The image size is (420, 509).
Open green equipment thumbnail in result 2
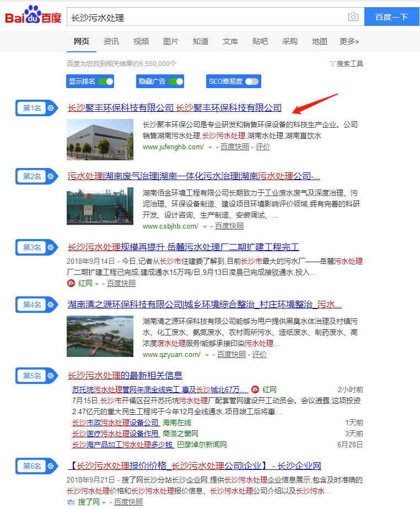tap(100, 206)
